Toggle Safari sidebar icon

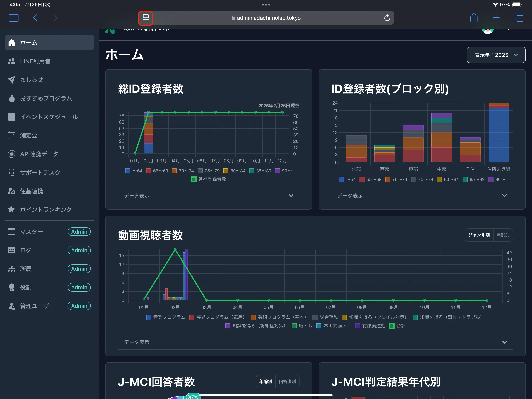coord(14,18)
